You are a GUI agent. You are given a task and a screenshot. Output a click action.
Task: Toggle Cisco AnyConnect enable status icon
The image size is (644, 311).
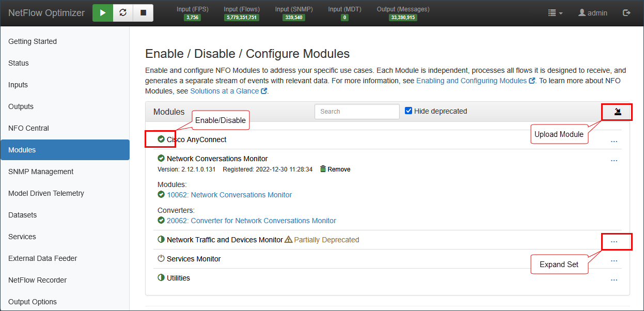(x=161, y=139)
